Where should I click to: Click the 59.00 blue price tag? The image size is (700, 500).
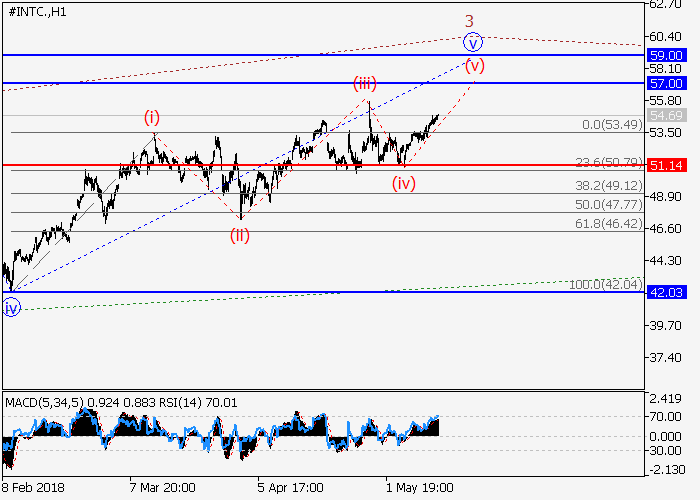click(x=665, y=55)
